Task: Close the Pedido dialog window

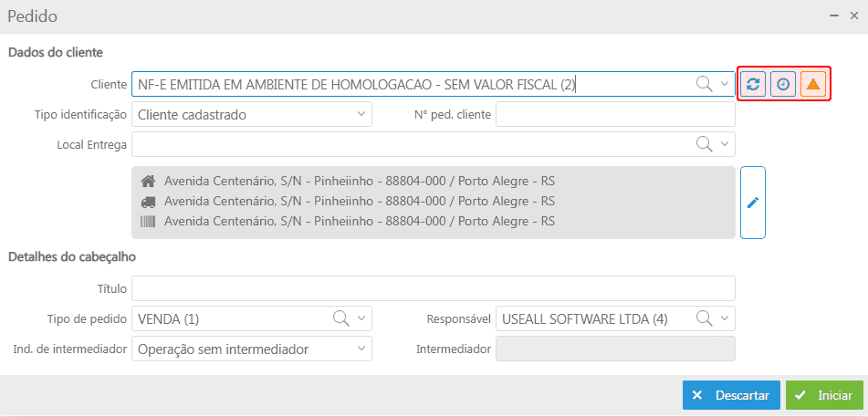Action: [x=853, y=16]
